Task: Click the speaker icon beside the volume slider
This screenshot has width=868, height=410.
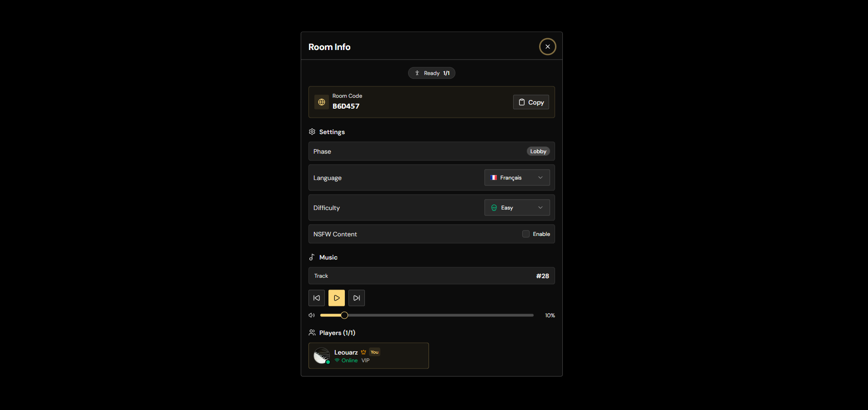Action: [x=312, y=315]
